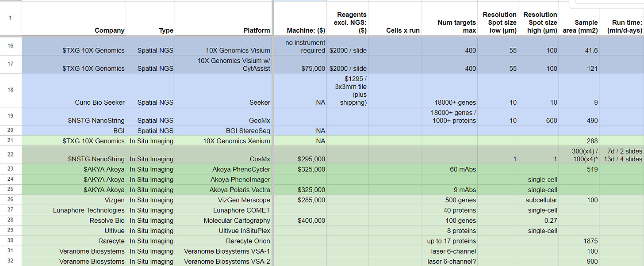Click the '40 proteins' targets cell

[449, 210]
